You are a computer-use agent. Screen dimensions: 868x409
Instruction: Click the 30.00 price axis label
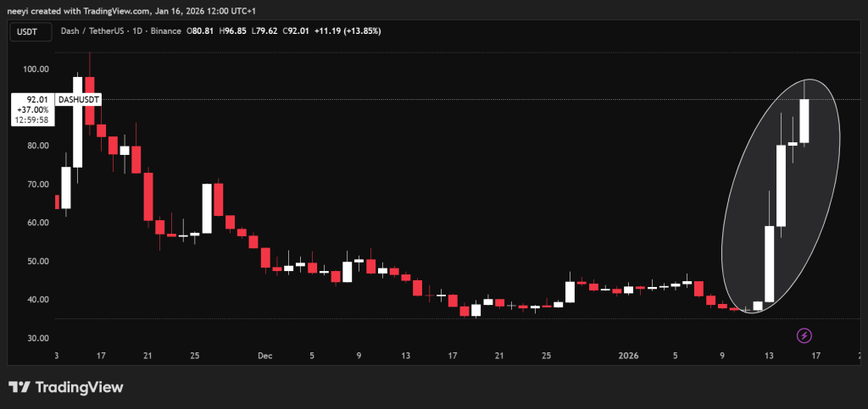(38, 338)
